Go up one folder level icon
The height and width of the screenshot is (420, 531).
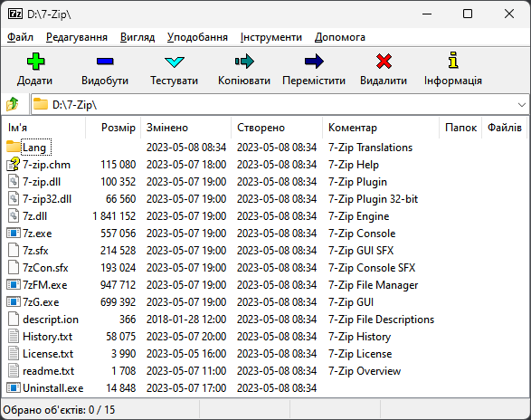(x=13, y=104)
